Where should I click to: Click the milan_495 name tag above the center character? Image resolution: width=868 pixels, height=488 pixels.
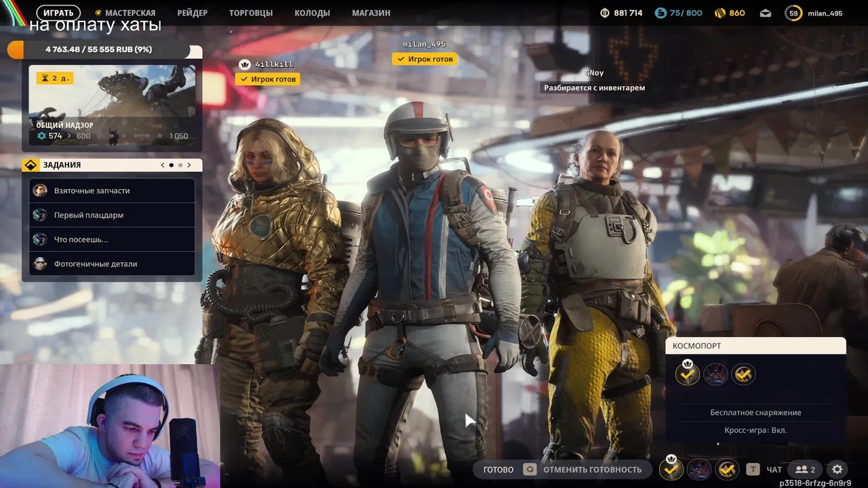(425, 44)
